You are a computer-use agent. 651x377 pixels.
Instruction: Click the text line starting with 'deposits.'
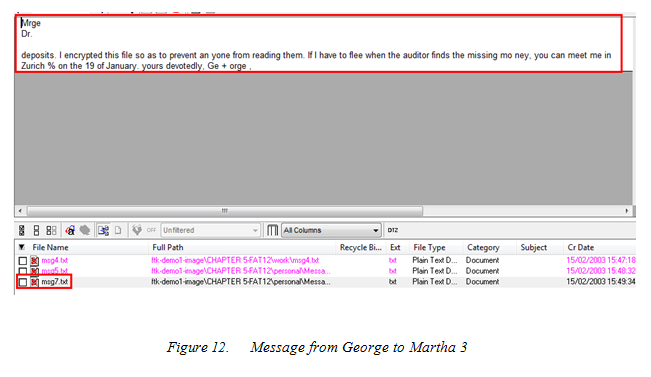coord(316,55)
